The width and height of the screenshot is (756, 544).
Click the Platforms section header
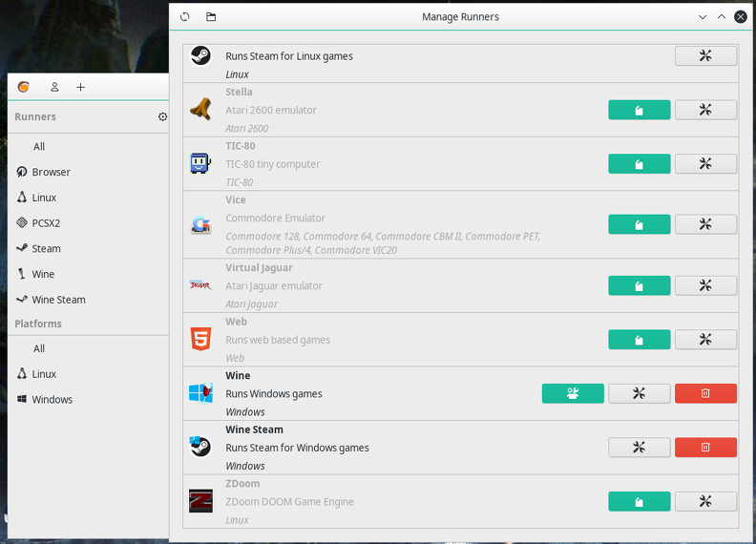(38, 324)
